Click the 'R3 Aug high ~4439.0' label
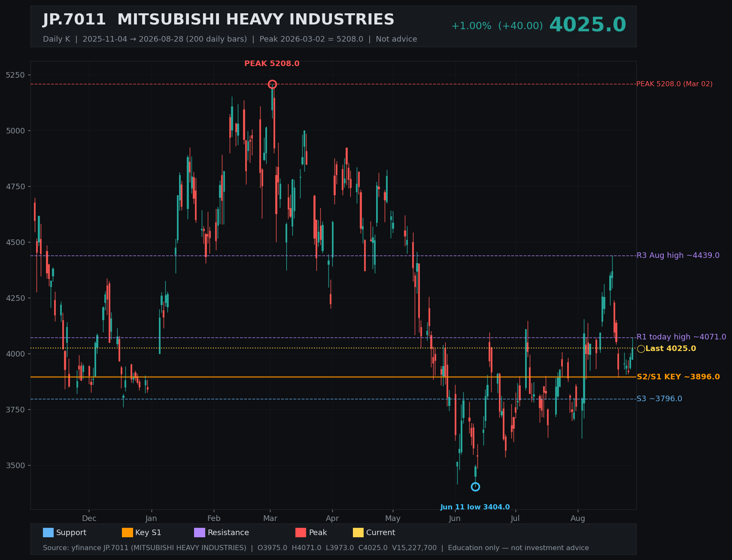This screenshot has height=560, width=732. point(678,255)
